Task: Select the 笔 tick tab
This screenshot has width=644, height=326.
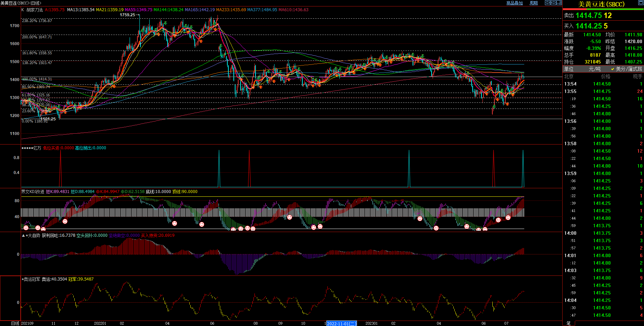Action: click(x=569, y=323)
